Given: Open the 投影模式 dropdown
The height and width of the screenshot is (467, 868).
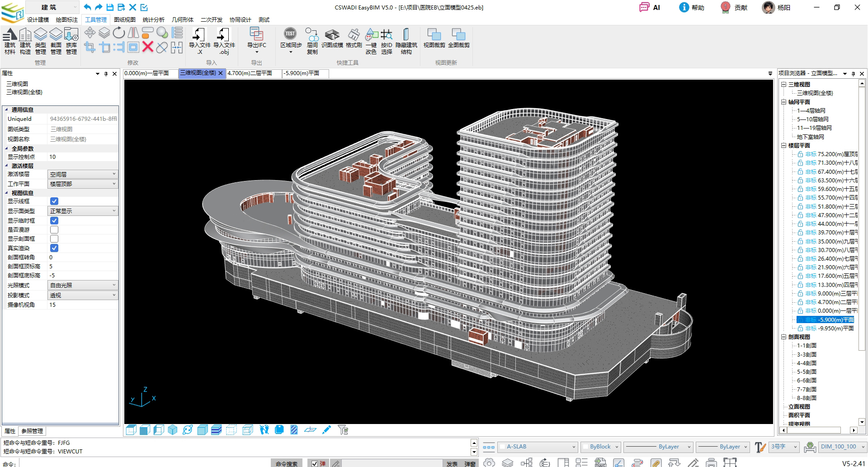Looking at the screenshot, I should click(x=82, y=295).
